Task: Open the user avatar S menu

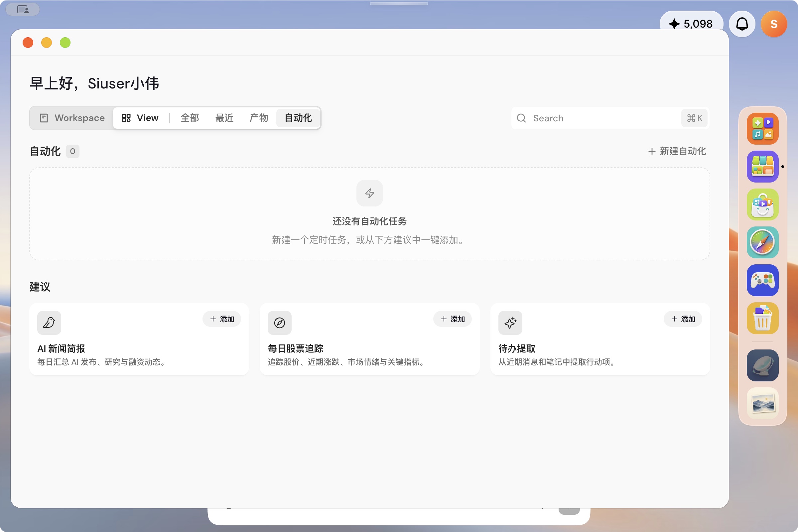Action: [774, 24]
